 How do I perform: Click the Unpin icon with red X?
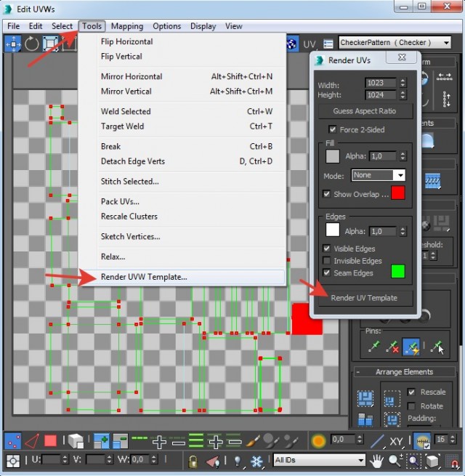pos(392,347)
